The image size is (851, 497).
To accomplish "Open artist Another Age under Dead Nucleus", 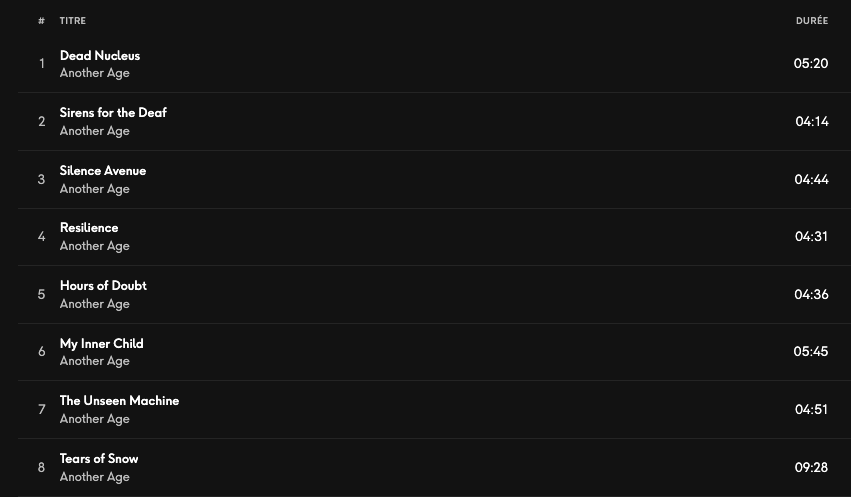I will pyautogui.click(x=95, y=73).
